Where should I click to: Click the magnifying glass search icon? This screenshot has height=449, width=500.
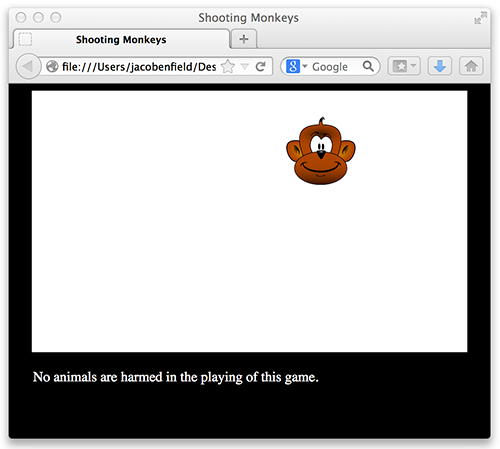368,66
